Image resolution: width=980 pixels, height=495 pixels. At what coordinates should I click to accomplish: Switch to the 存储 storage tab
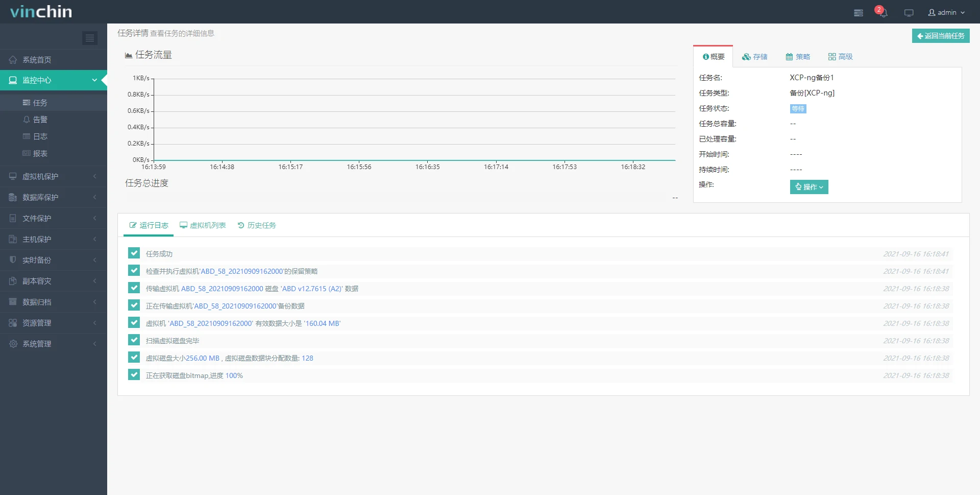point(755,57)
